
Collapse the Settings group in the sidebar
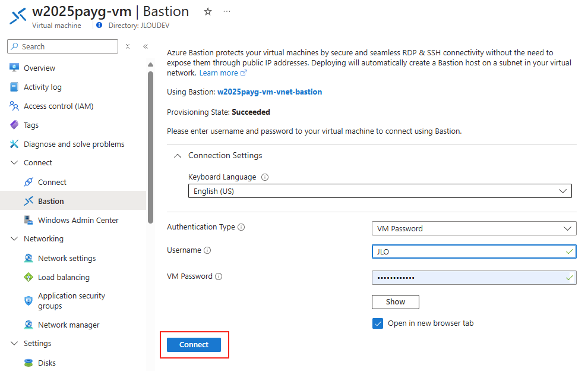(x=14, y=343)
